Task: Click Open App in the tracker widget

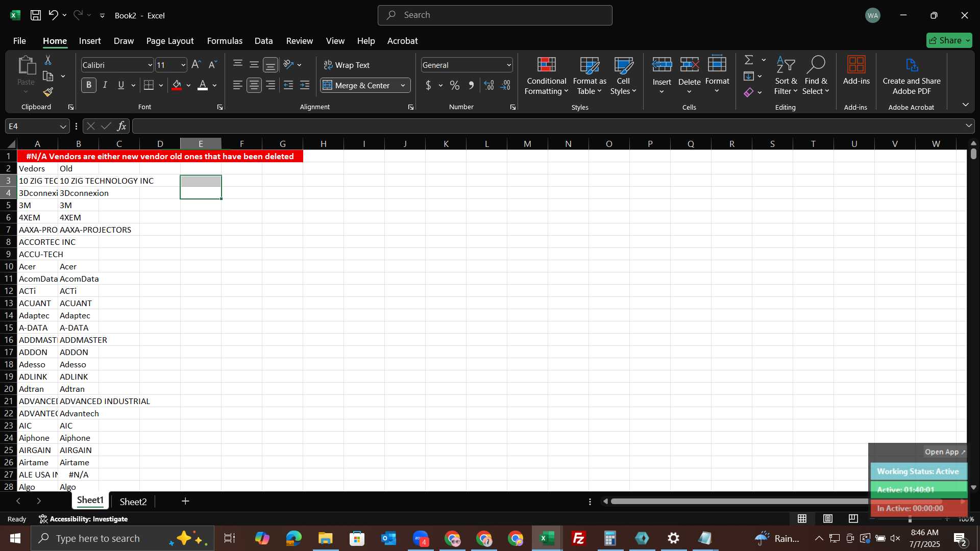Action: (x=945, y=452)
